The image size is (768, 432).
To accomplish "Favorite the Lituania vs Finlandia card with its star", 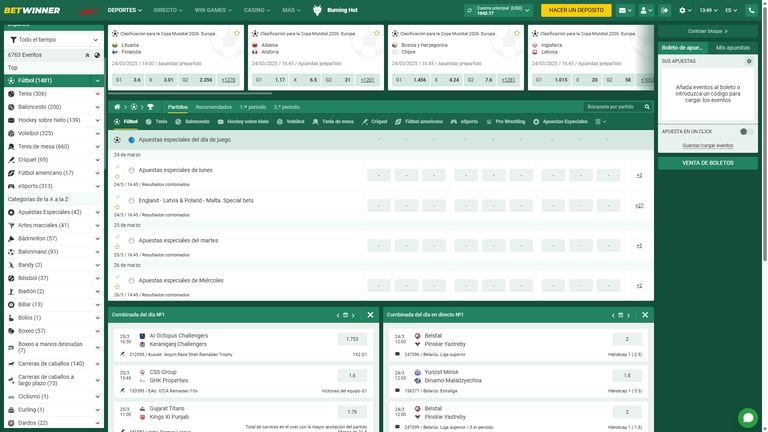I will [x=237, y=33].
